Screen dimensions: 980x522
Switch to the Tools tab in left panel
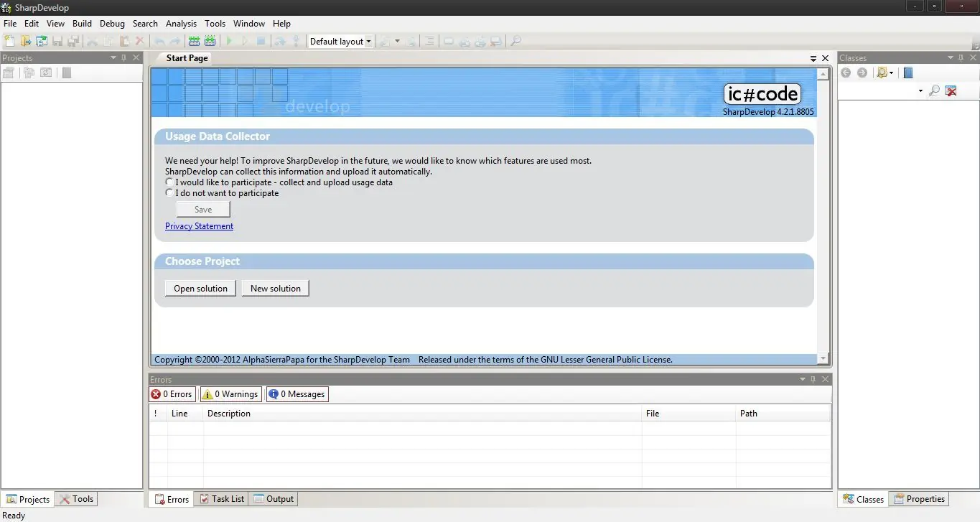pos(77,499)
